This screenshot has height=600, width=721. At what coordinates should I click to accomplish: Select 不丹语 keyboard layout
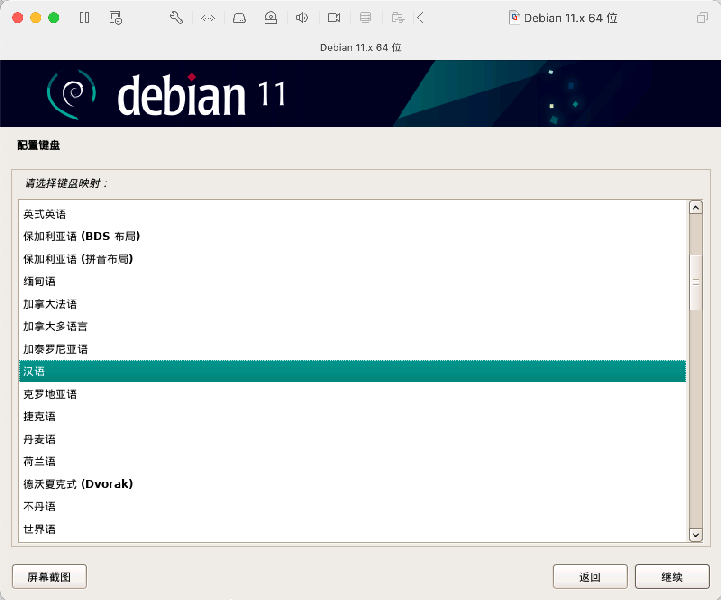[352, 507]
